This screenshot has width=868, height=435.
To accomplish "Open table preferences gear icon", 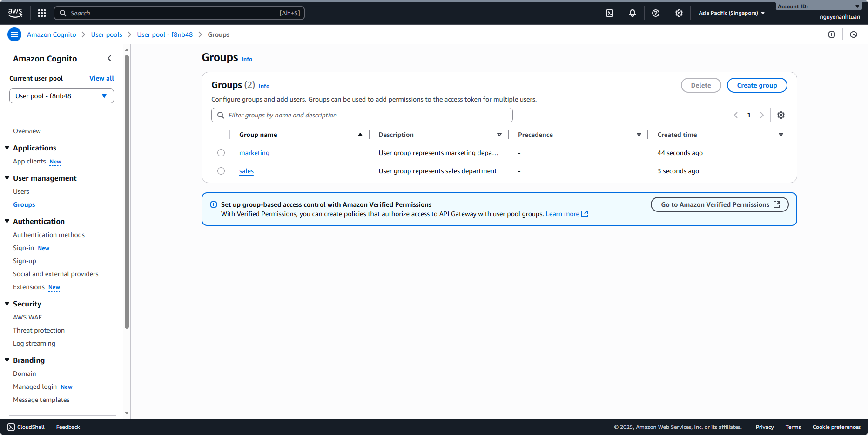I will click(x=781, y=115).
